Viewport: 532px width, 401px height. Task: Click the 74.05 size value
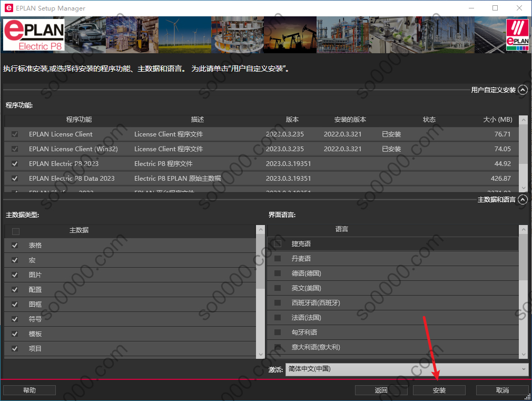(x=502, y=149)
